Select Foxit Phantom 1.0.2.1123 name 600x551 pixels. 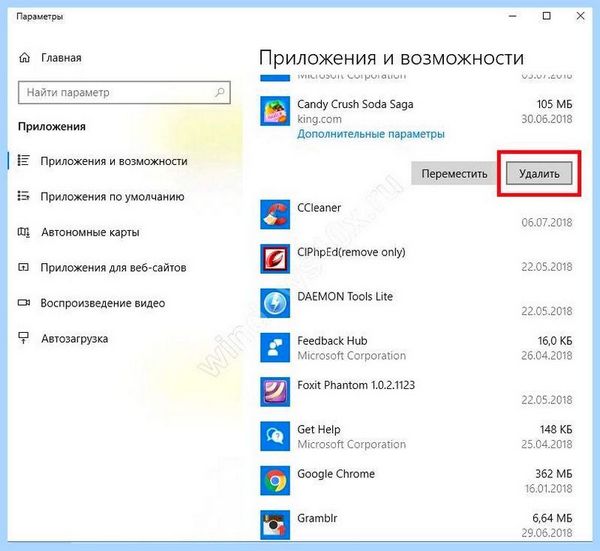click(x=356, y=385)
